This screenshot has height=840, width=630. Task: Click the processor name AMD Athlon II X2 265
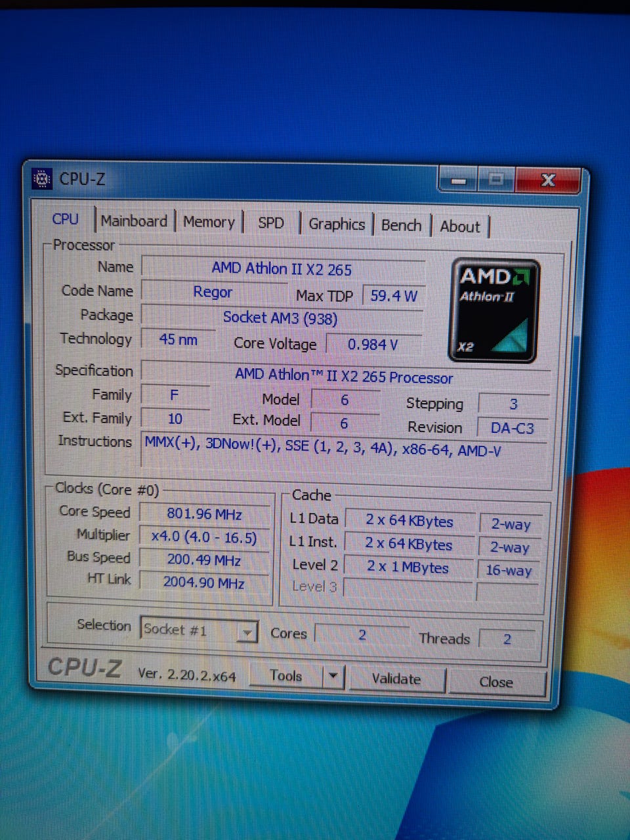pos(282,268)
